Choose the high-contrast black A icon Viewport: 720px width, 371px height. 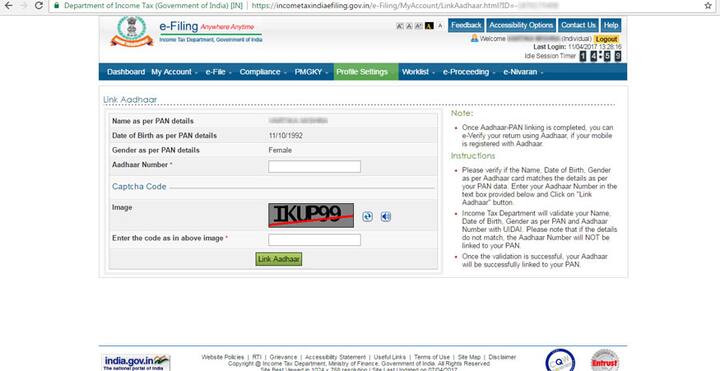point(429,26)
